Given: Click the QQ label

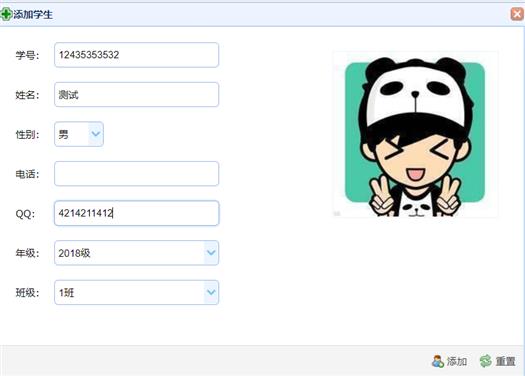Looking at the screenshot, I should (25, 214).
